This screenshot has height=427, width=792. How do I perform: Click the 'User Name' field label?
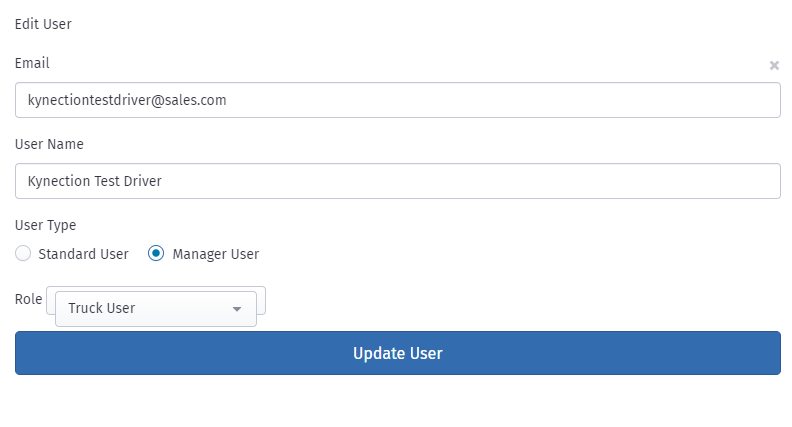click(x=49, y=144)
